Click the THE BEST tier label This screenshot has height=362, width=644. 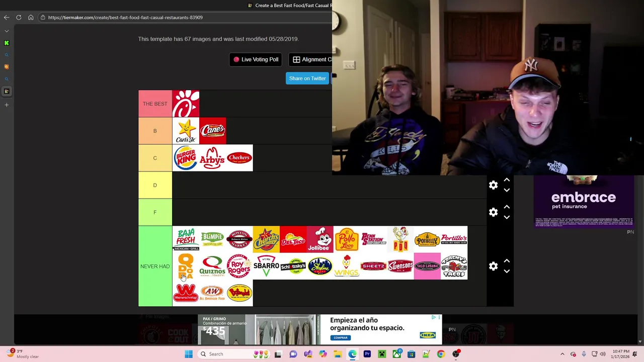pos(155,104)
